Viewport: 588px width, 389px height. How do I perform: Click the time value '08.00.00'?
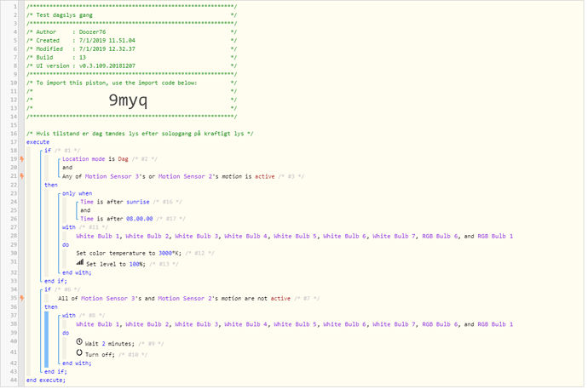coord(140,219)
